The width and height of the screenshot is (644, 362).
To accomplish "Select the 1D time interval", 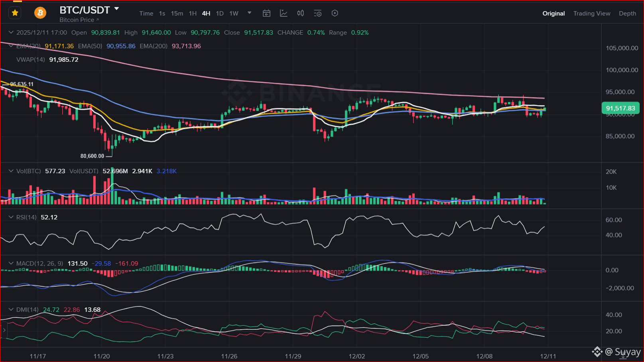I will pyautogui.click(x=219, y=14).
